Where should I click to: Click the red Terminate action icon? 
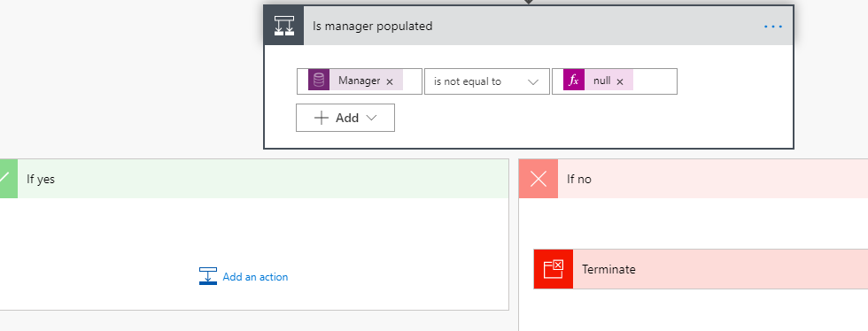554,269
